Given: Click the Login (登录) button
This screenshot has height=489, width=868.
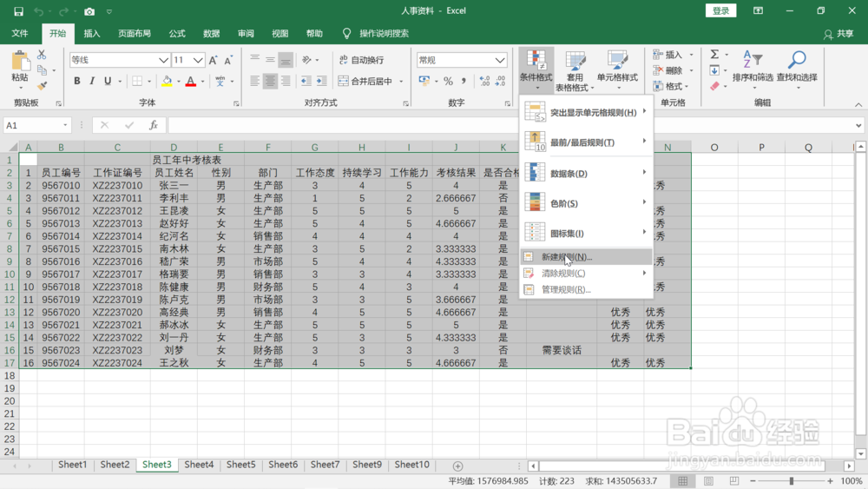Looking at the screenshot, I should tap(720, 10).
